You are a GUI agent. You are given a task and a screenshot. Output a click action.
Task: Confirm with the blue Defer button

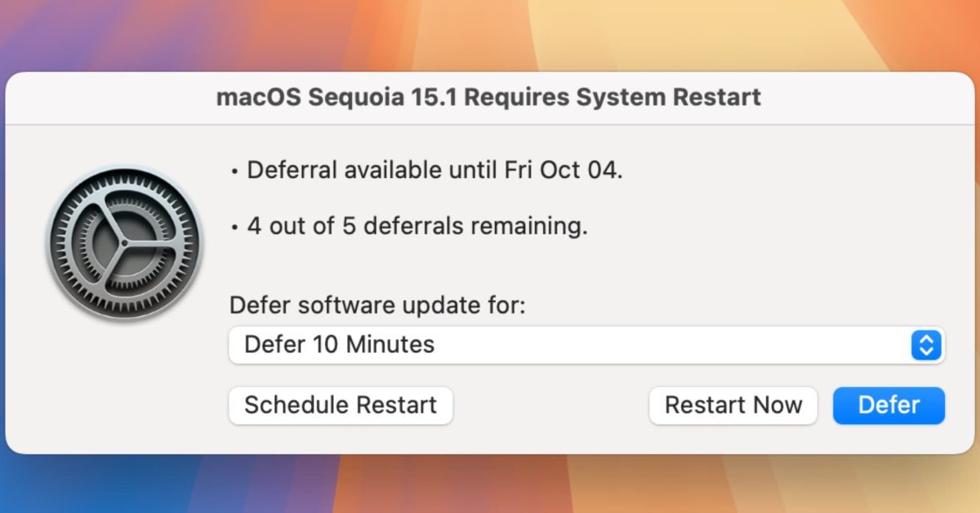889,405
